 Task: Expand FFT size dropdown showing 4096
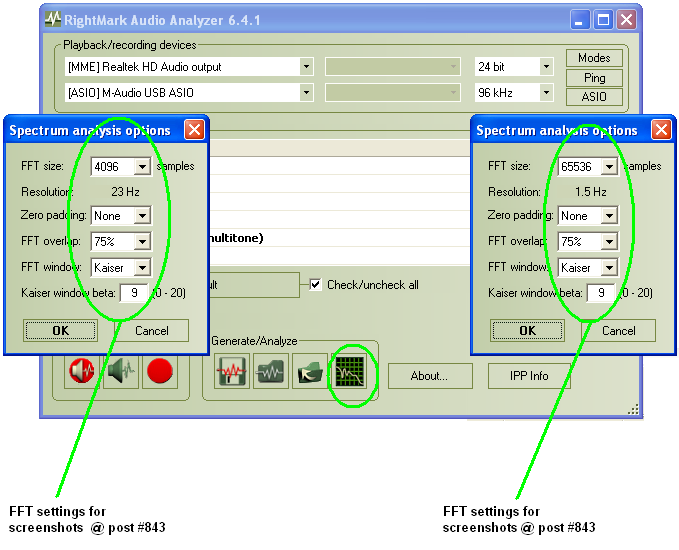142,167
